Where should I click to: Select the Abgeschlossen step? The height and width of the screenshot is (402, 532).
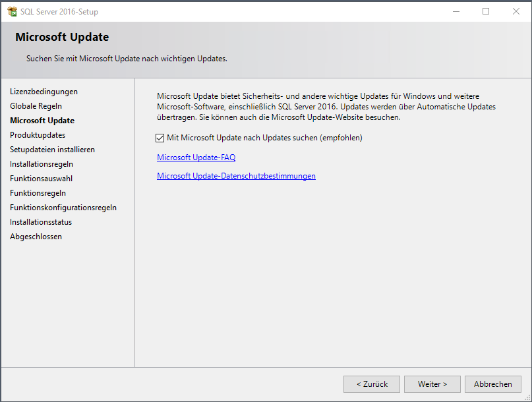pos(36,237)
